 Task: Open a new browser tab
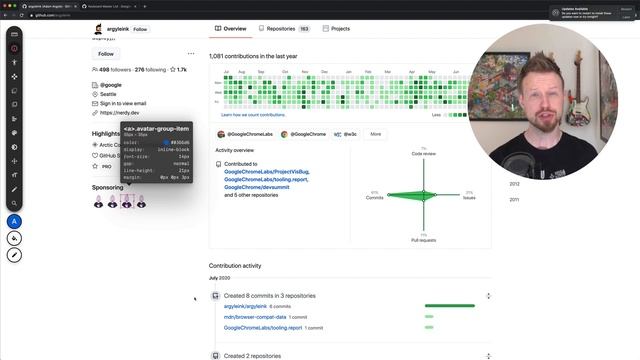click(x=144, y=6)
